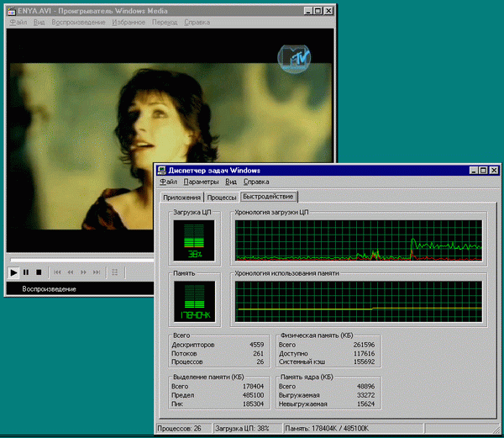Viewport: 504px width, 438px height.
Task: Click the Task Manager title bar icon
Action: click(162, 169)
